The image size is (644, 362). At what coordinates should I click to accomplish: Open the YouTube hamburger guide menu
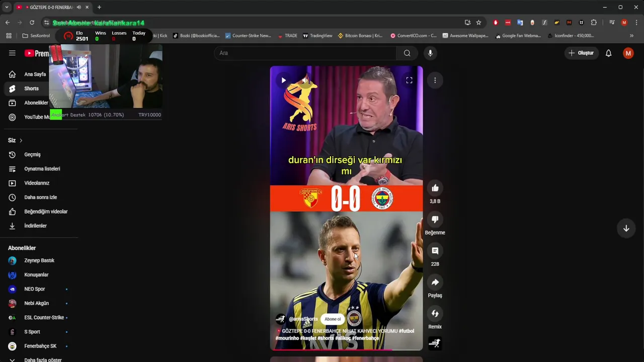point(12,53)
